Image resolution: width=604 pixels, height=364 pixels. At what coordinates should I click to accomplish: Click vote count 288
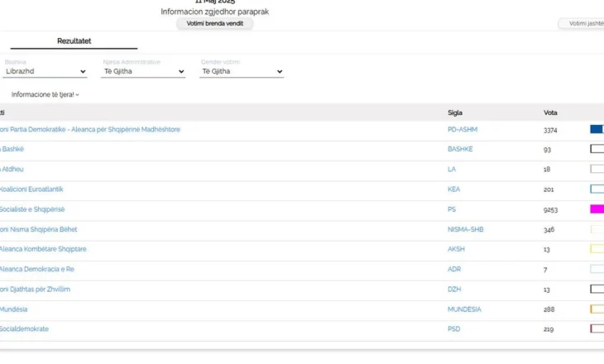click(549, 309)
